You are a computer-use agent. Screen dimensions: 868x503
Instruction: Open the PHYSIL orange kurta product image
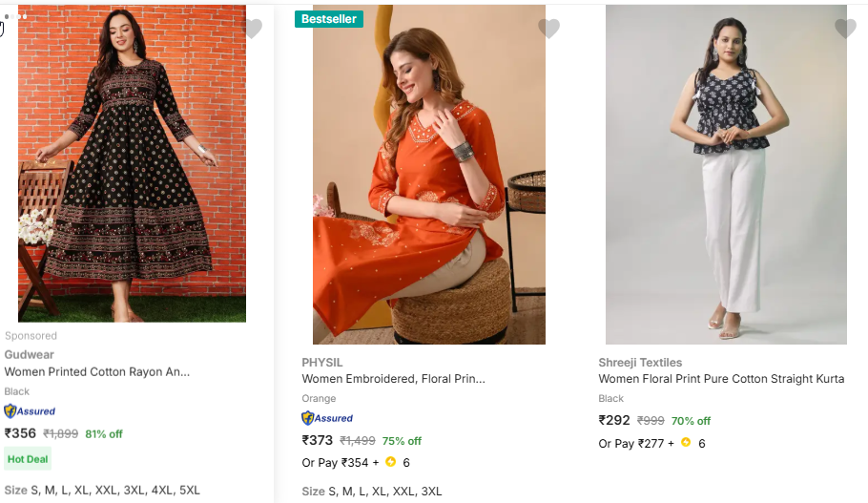tap(429, 177)
